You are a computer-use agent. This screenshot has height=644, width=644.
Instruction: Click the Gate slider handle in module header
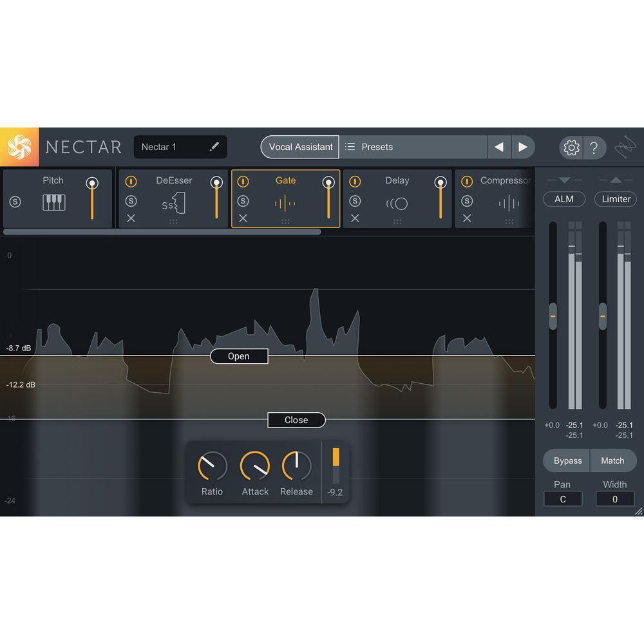[328, 183]
